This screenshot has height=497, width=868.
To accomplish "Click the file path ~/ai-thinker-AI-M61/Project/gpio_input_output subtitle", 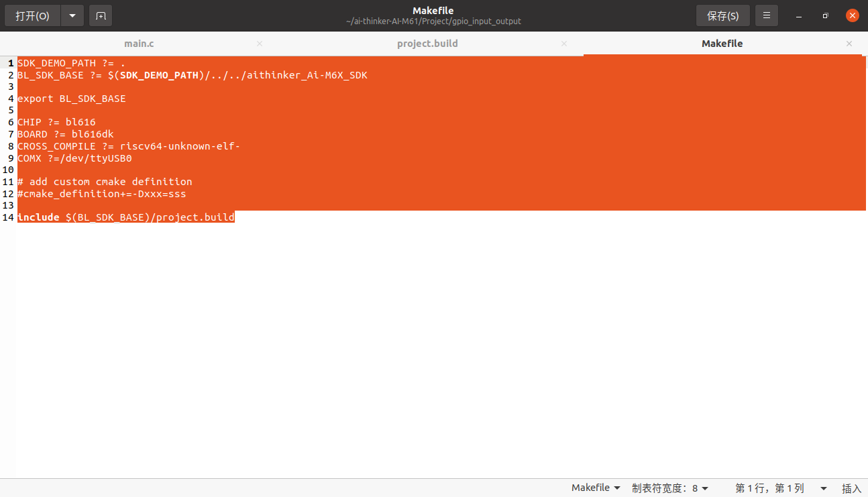I will pos(433,21).
